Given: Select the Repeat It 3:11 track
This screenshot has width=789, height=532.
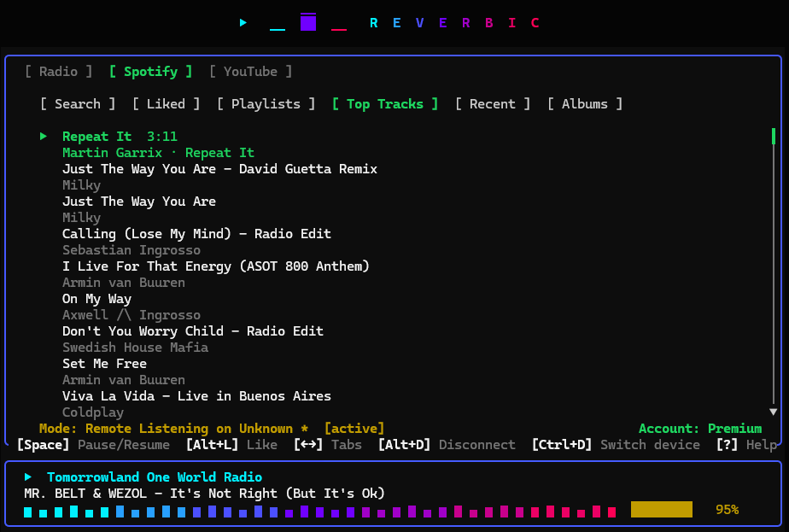Looking at the screenshot, I should pyautogui.click(x=120, y=137).
